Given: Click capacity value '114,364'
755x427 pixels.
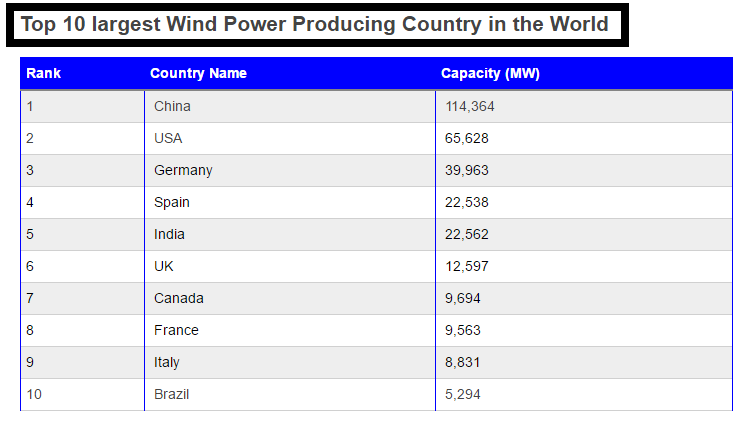Looking at the screenshot, I should 469,106.
